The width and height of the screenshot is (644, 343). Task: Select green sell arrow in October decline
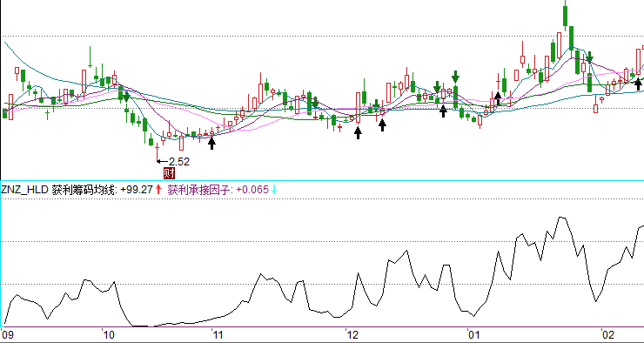tap(126, 97)
